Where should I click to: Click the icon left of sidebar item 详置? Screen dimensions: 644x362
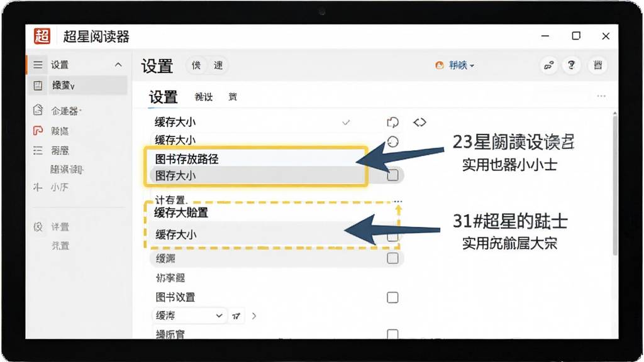pos(38,226)
